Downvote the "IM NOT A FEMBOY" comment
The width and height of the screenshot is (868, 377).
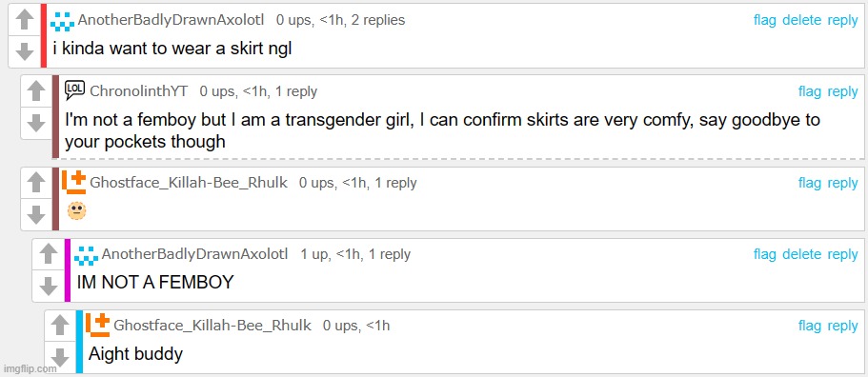pos(49,286)
